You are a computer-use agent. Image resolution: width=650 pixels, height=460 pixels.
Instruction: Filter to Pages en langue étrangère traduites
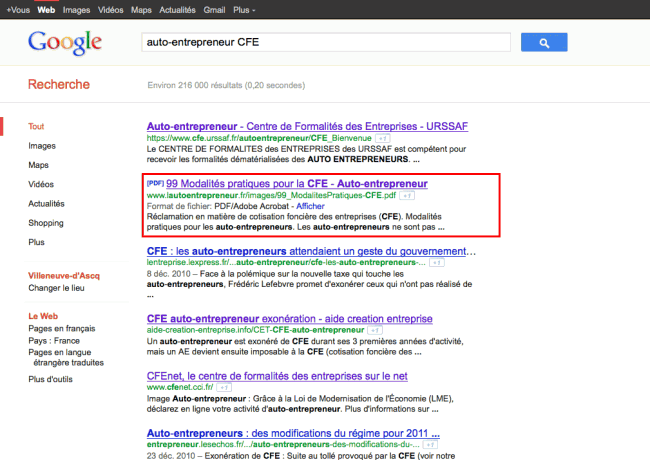pyautogui.click(x=66, y=357)
